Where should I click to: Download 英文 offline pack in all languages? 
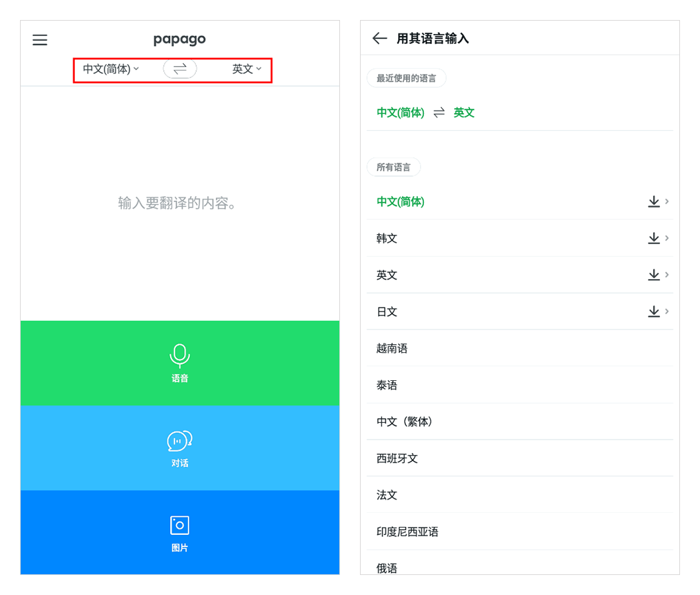653,275
